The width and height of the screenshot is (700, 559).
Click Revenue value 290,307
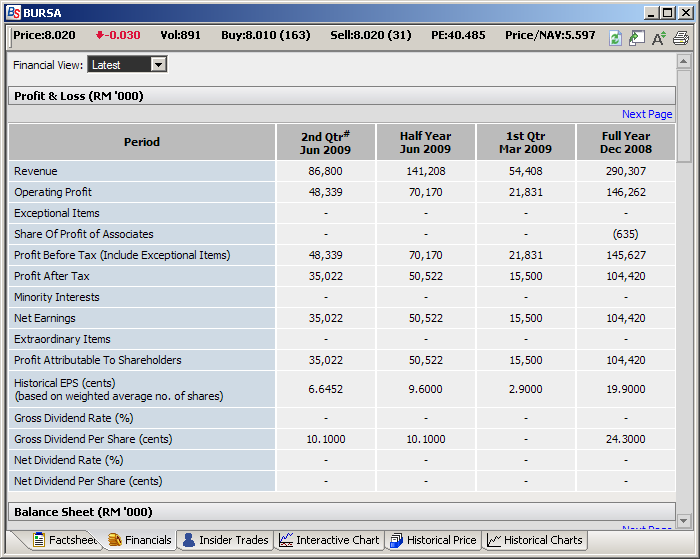pyautogui.click(x=626, y=171)
